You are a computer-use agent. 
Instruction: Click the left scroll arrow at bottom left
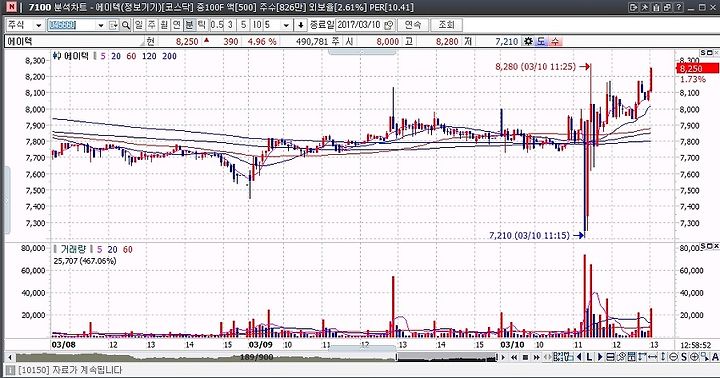10,357
